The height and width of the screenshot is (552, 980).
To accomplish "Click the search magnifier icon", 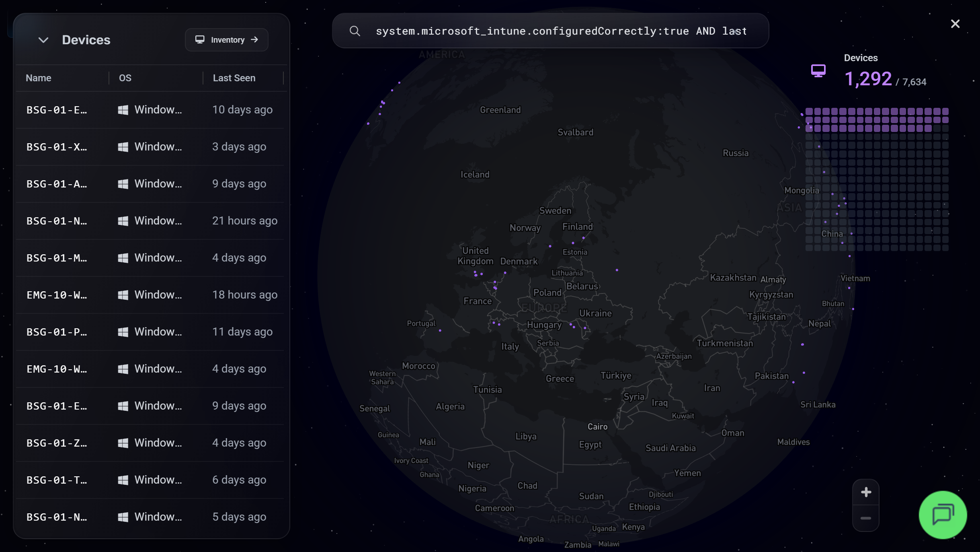I will (355, 31).
